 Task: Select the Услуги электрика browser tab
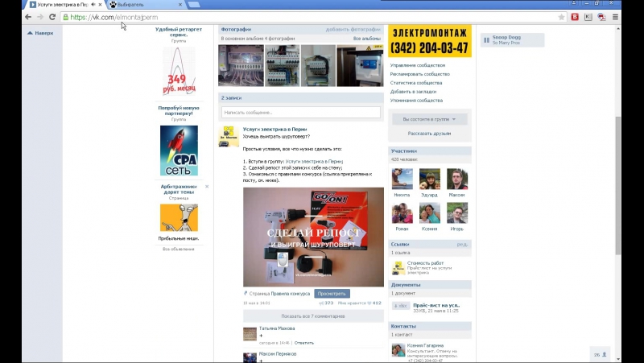pyautogui.click(x=59, y=5)
